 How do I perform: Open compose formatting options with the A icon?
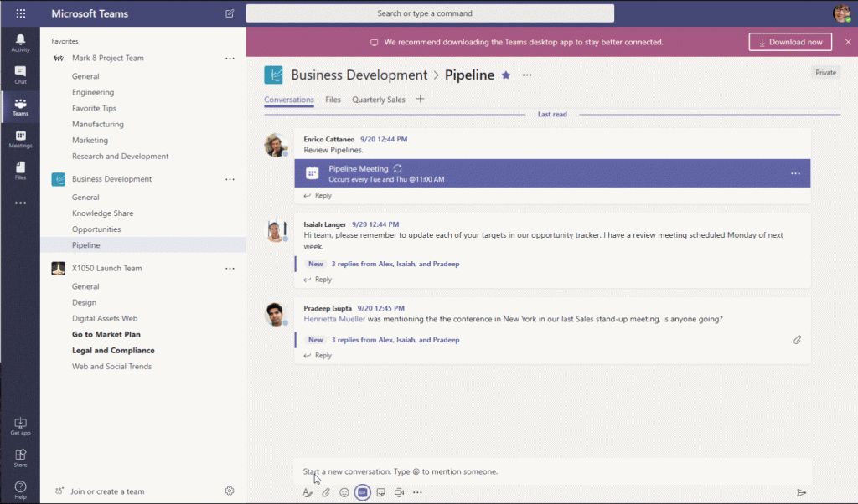click(x=308, y=492)
